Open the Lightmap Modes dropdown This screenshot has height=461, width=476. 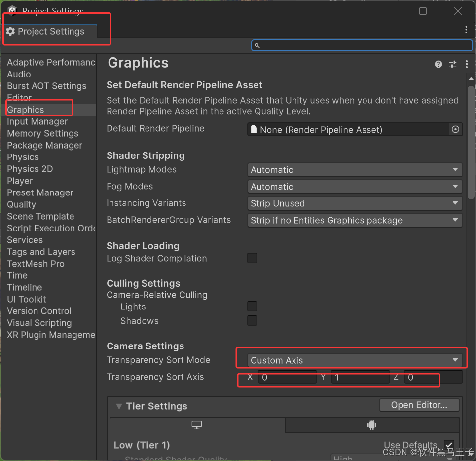click(x=355, y=170)
